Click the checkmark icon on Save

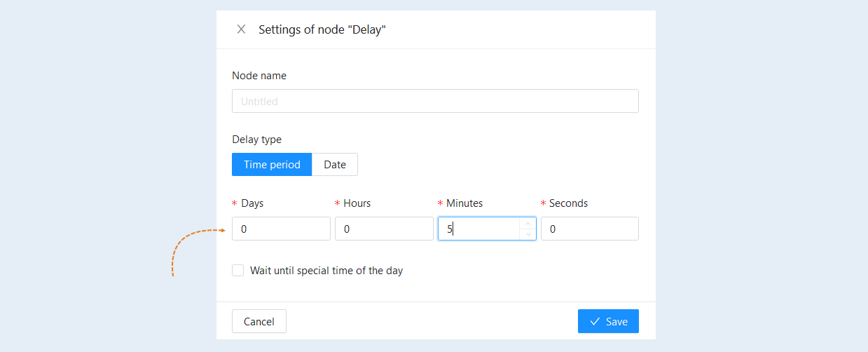[x=595, y=321]
